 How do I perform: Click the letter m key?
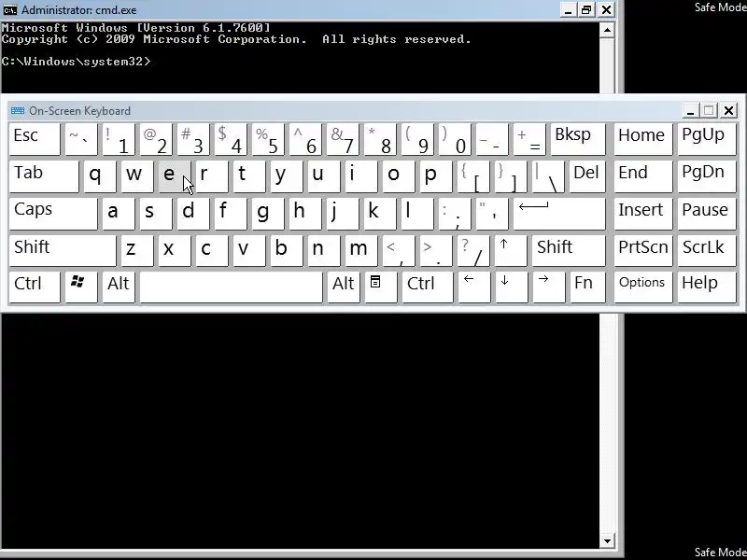(362, 250)
